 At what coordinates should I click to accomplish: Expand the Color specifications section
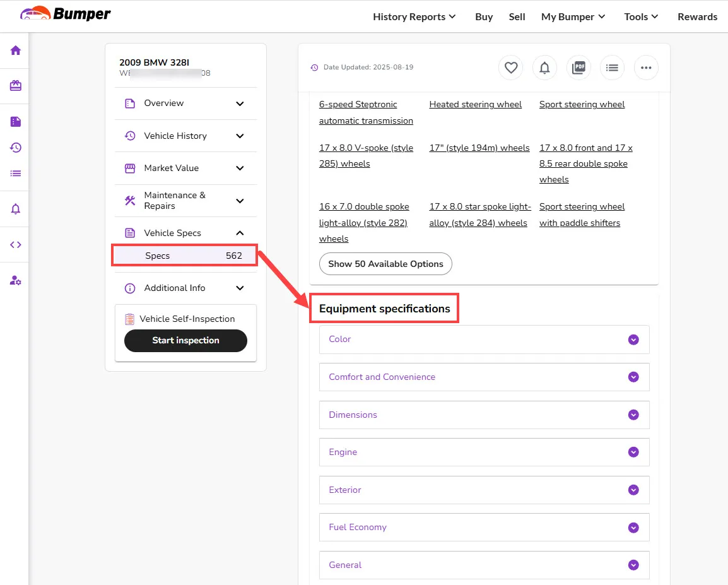point(633,339)
